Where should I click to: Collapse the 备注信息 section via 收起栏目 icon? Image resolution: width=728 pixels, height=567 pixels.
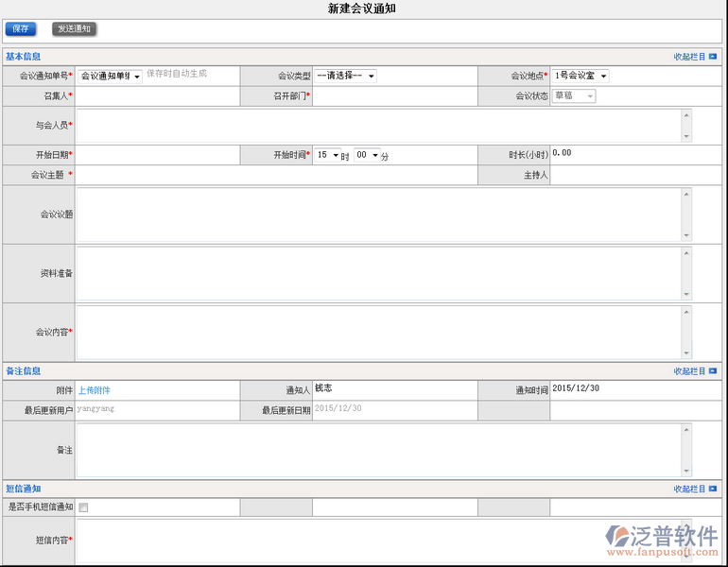(x=712, y=371)
